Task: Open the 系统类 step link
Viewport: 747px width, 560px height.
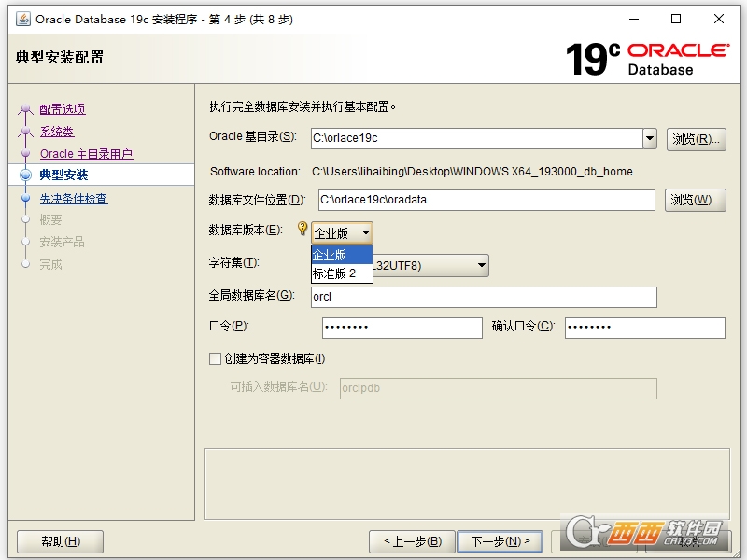Action: [57, 132]
